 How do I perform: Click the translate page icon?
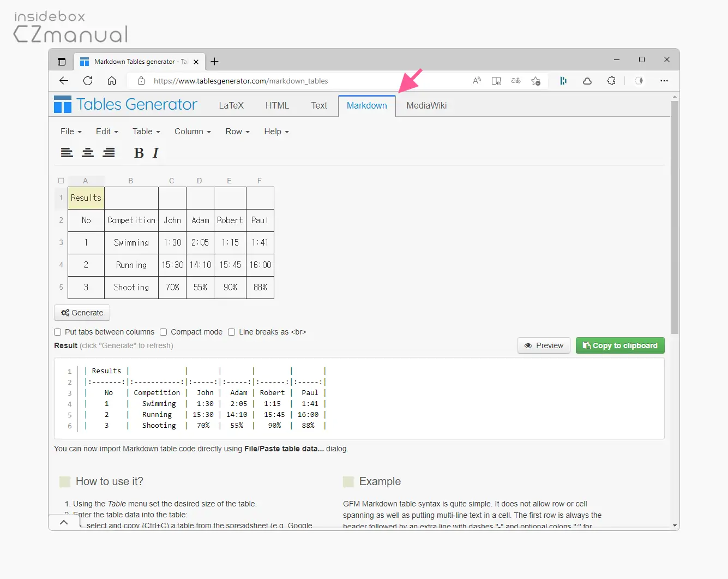(516, 81)
